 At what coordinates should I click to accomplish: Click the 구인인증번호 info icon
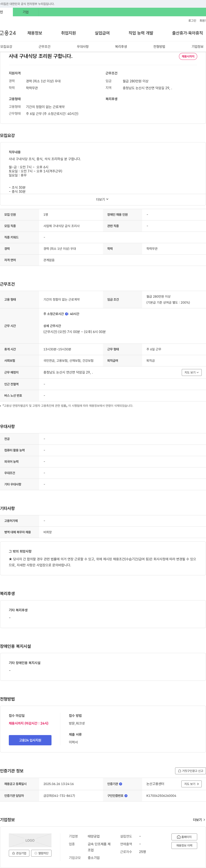(126, 796)
